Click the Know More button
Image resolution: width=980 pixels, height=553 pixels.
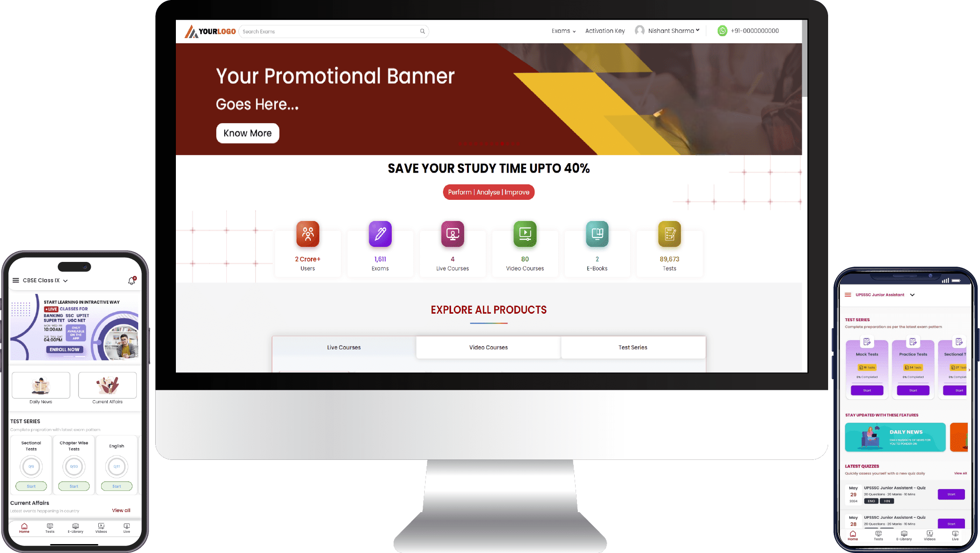[x=247, y=133]
